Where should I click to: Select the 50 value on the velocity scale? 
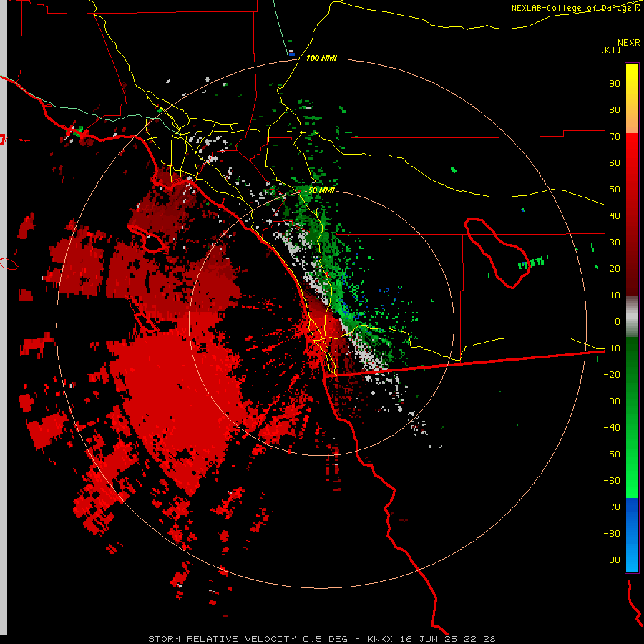[x=615, y=190]
